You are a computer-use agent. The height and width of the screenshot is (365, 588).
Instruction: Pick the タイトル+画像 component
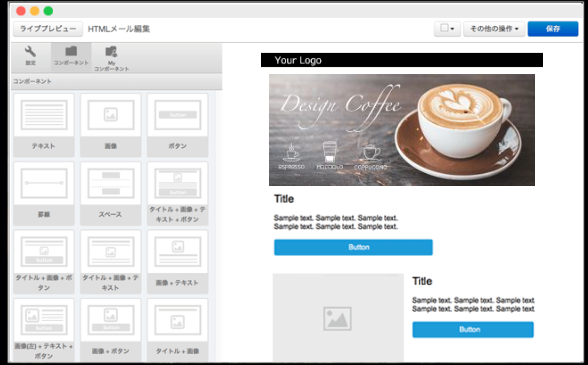177,330
